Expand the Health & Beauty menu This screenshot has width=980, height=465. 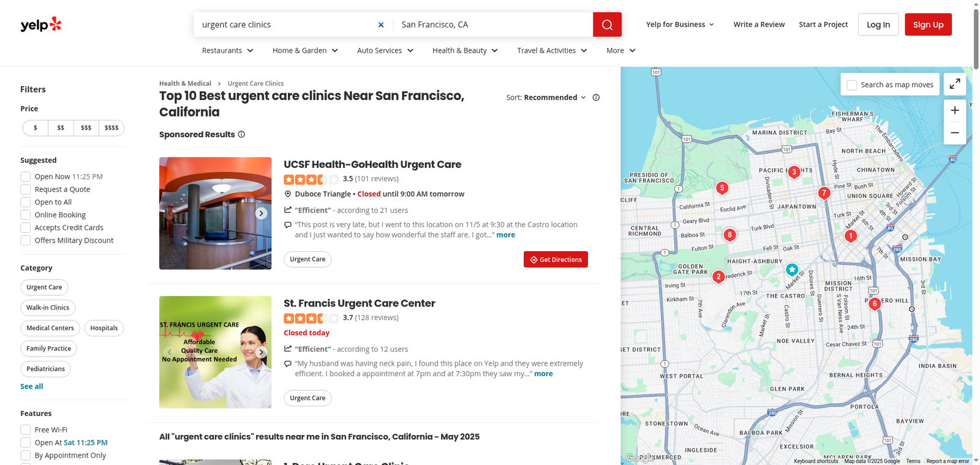(466, 50)
